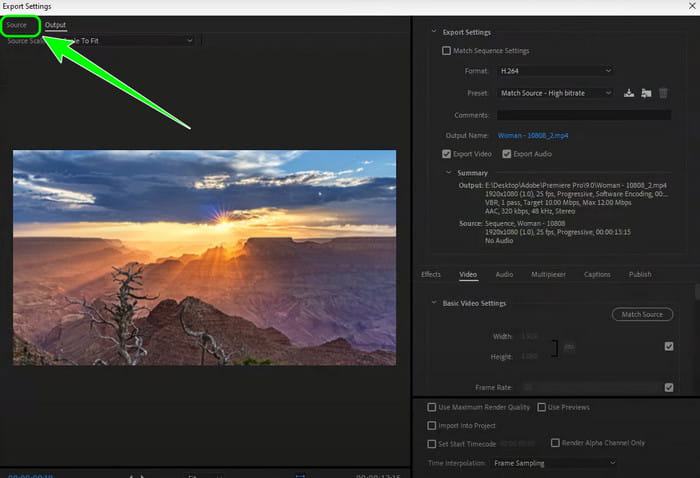Click the Save Preset icon
700x478 pixels.
(x=629, y=93)
